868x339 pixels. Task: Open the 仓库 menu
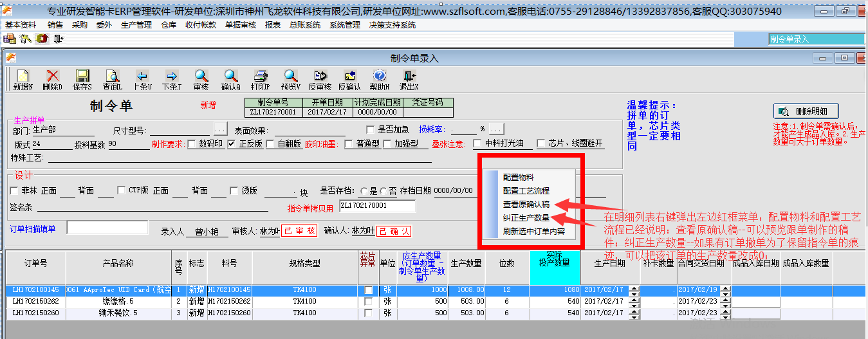coord(169,25)
